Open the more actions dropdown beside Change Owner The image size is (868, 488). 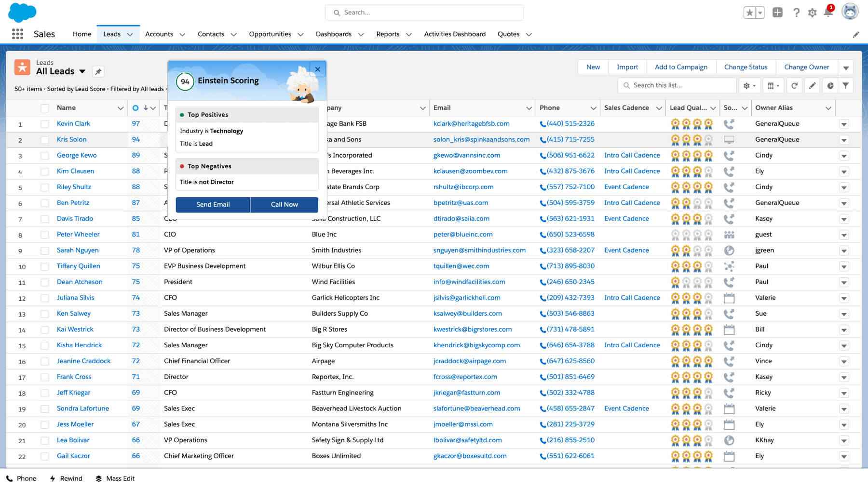point(846,68)
